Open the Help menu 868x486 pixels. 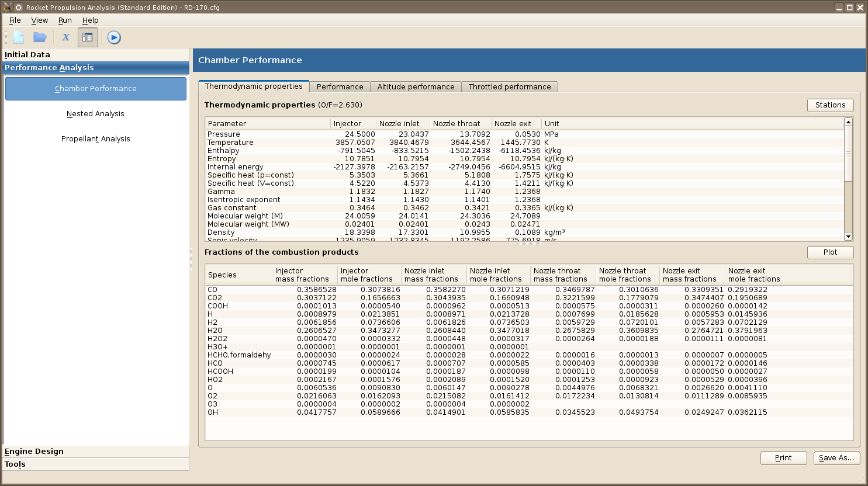pyautogui.click(x=90, y=20)
